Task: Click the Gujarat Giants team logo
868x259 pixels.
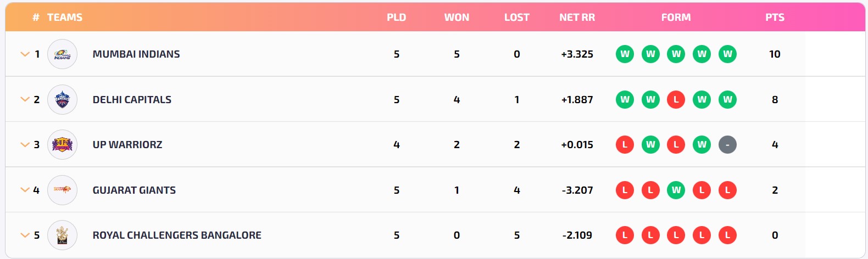Action: coord(62,190)
